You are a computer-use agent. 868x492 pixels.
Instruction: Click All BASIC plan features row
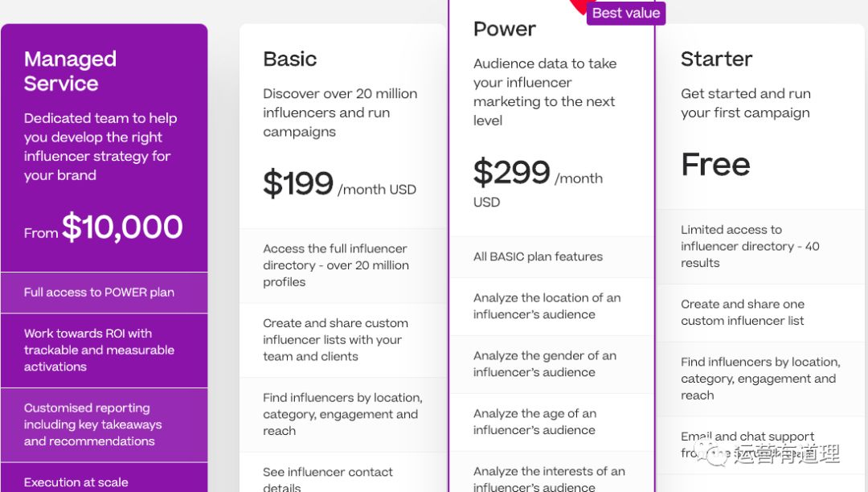[552, 256]
